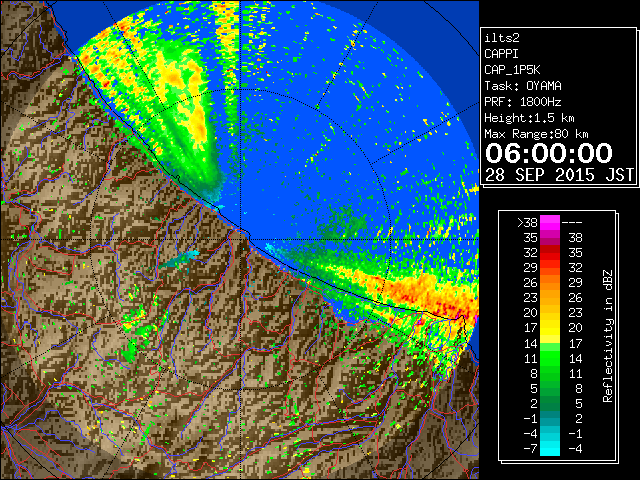The width and height of the screenshot is (640, 480).
Task: Select the '28 SEP 2015 JST' date
Action: [559, 175]
